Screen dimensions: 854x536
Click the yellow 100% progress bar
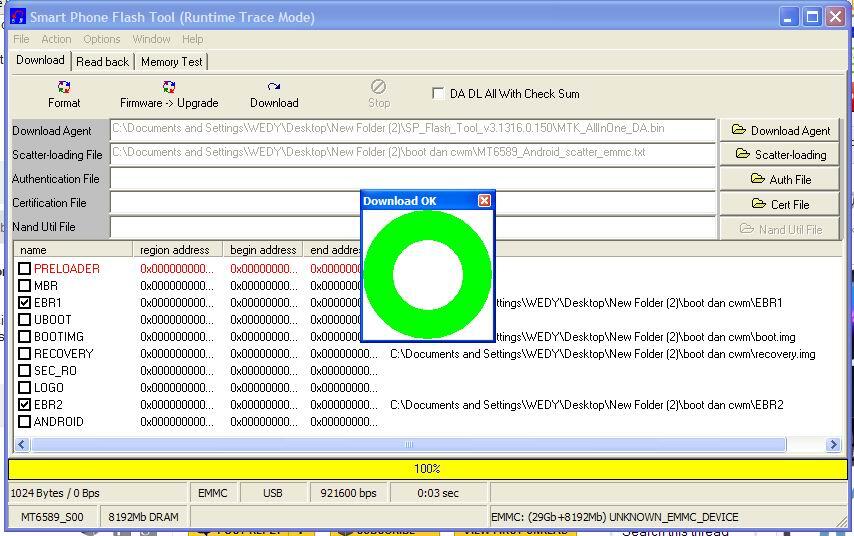[x=427, y=469]
